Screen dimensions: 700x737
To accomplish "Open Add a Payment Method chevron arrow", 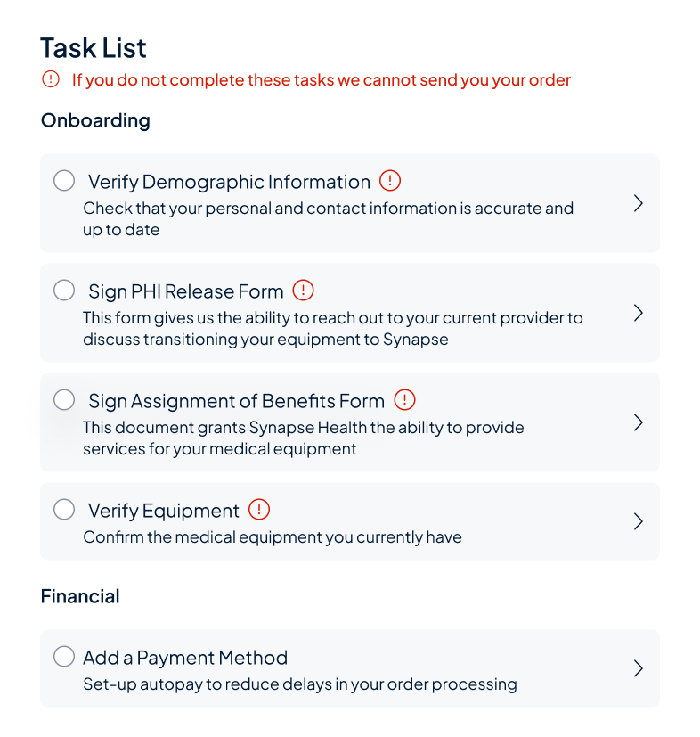I will [638, 668].
